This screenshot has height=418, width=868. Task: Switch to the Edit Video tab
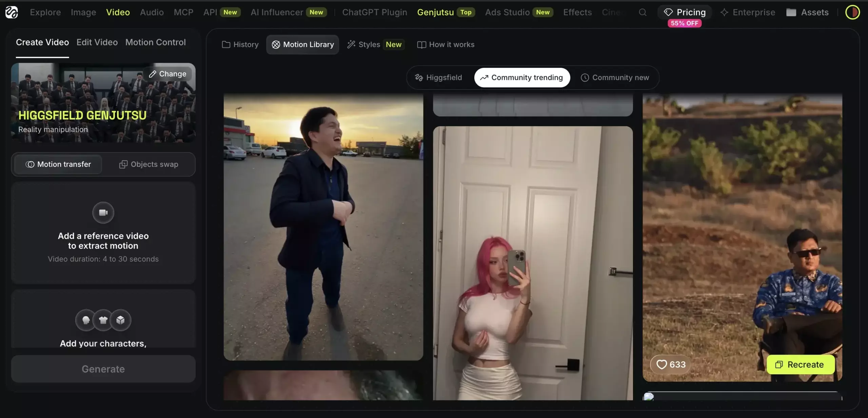[97, 42]
